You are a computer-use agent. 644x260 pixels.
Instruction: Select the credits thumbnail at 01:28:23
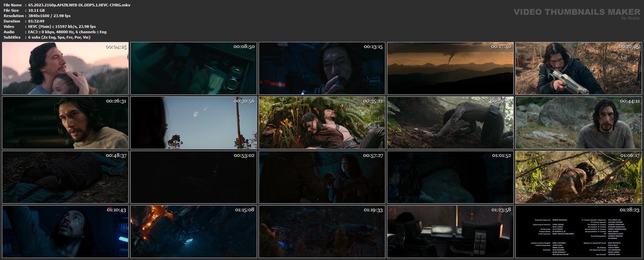pos(578,231)
